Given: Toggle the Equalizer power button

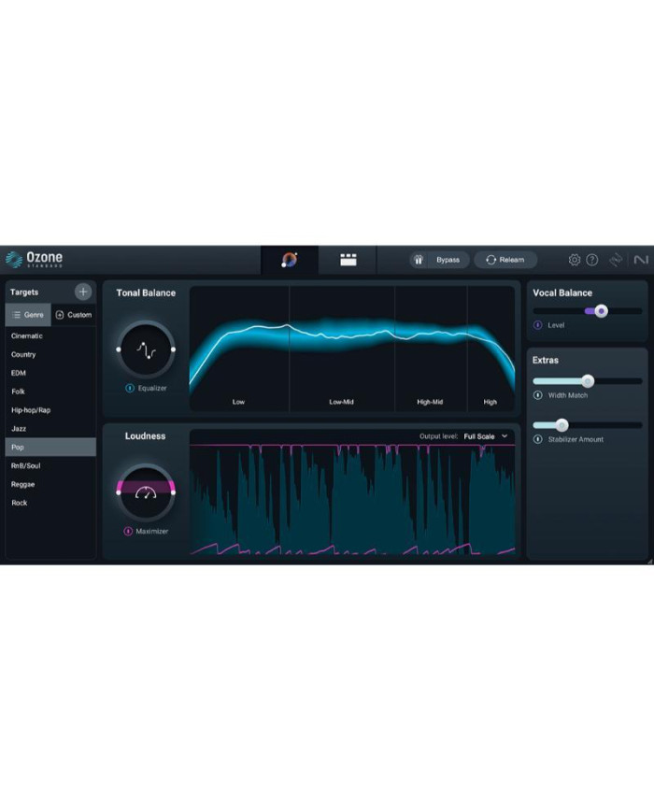Looking at the screenshot, I should pos(130,388).
